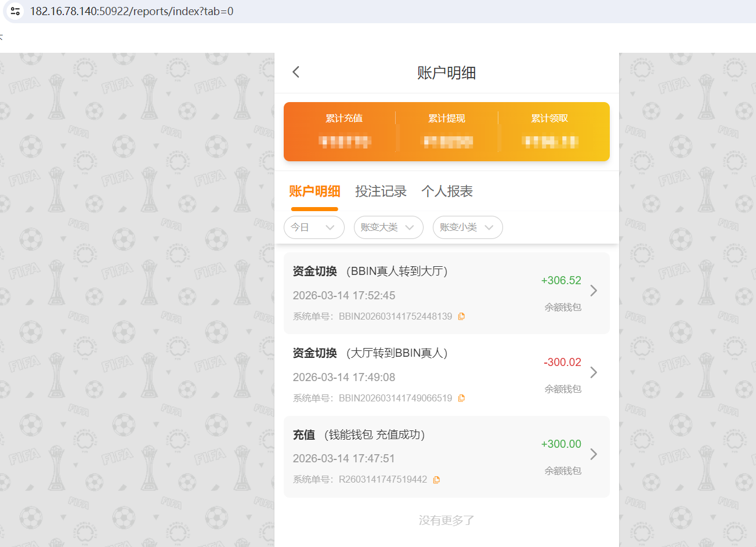
Task: Click the 没有更多了 text at bottom
Action: click(x=446, y=520)
